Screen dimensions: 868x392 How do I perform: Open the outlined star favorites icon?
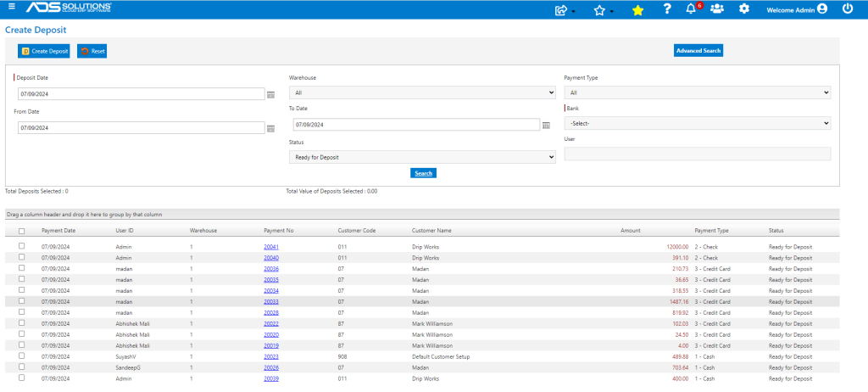pyautogui.click(x=599, y=10)
